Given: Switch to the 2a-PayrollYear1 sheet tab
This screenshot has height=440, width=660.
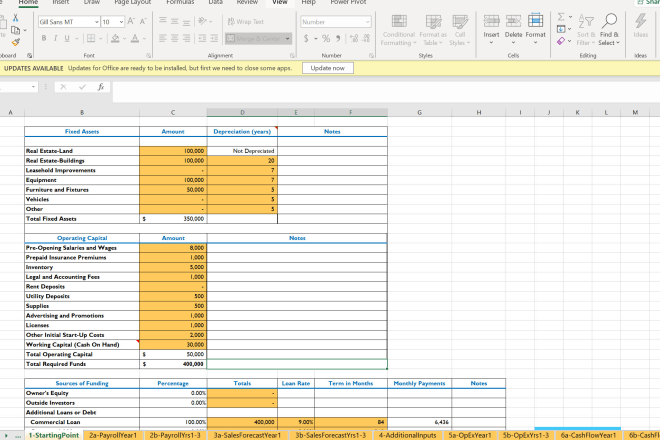Looking at the screenshot, I should coord(113,435).
